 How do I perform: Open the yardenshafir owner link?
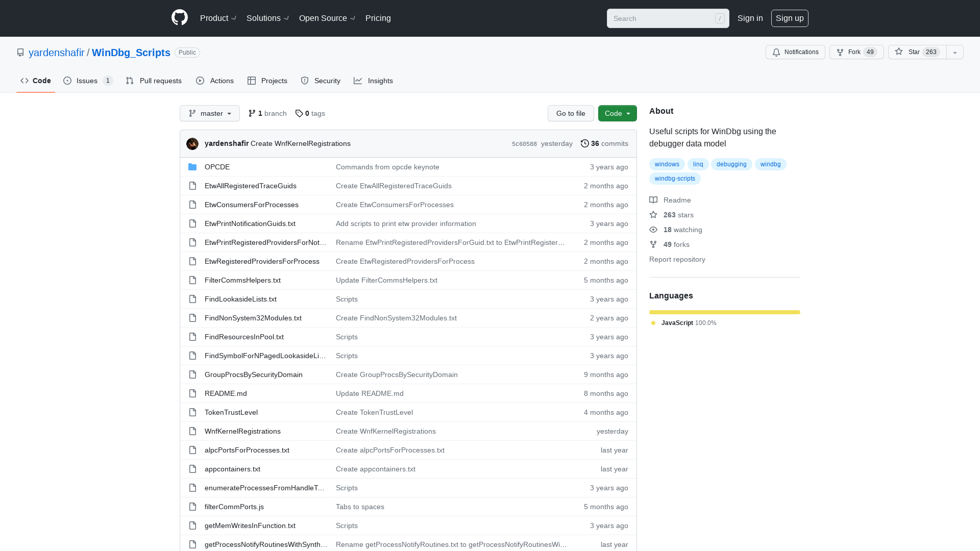point(57,53)
